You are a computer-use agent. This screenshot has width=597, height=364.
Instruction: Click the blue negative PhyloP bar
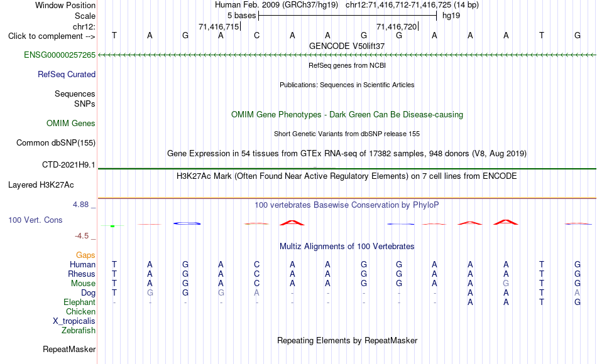click(x=187, y=223)
